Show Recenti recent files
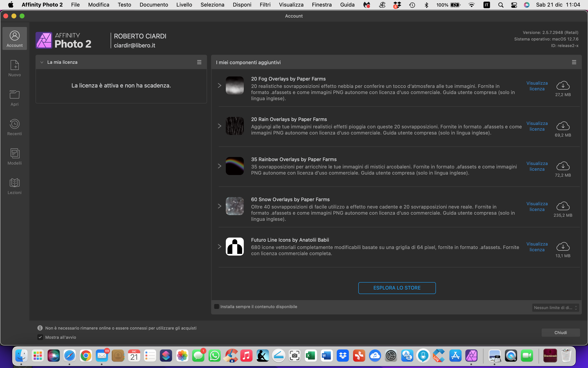 14,127
